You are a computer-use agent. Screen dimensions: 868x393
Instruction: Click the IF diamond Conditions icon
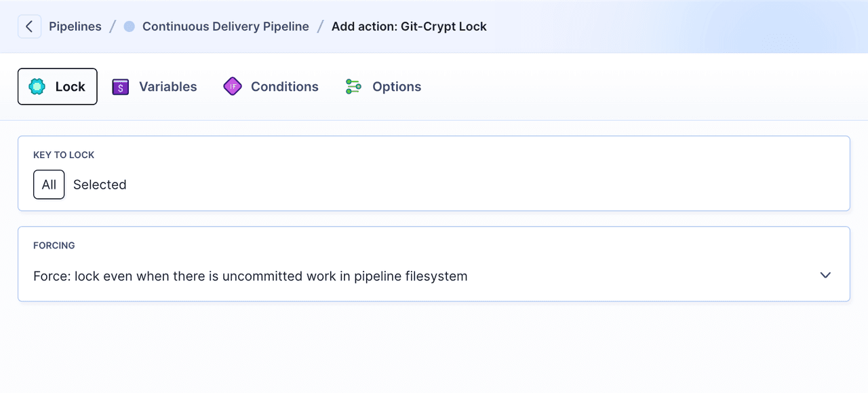click(232, 86)
